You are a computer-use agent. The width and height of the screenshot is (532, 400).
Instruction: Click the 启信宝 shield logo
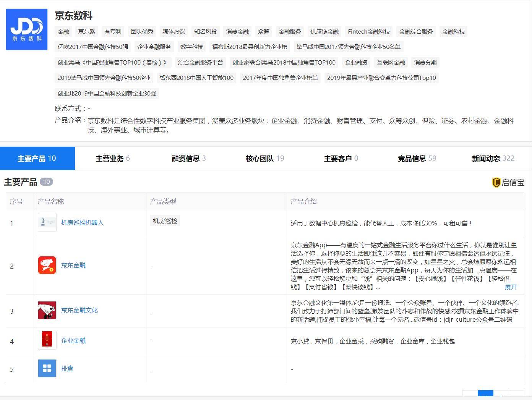pyautogui.click(x=496, y=182)
